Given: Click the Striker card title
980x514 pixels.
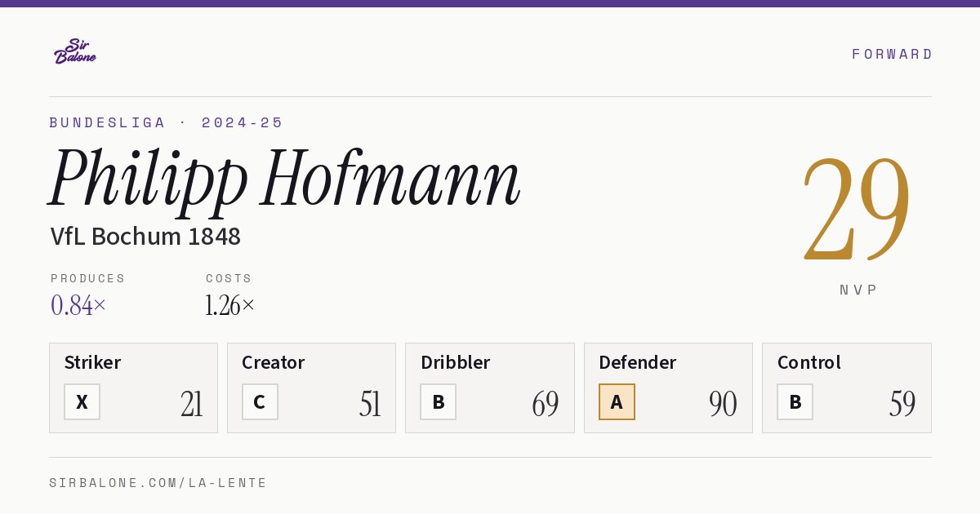Looking at the screenshot, I should point(92,362).
